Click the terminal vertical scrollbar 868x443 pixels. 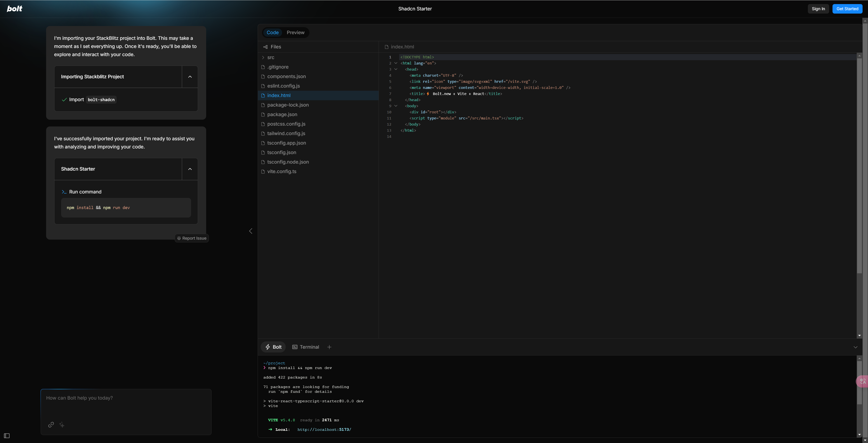coord(859,382)
